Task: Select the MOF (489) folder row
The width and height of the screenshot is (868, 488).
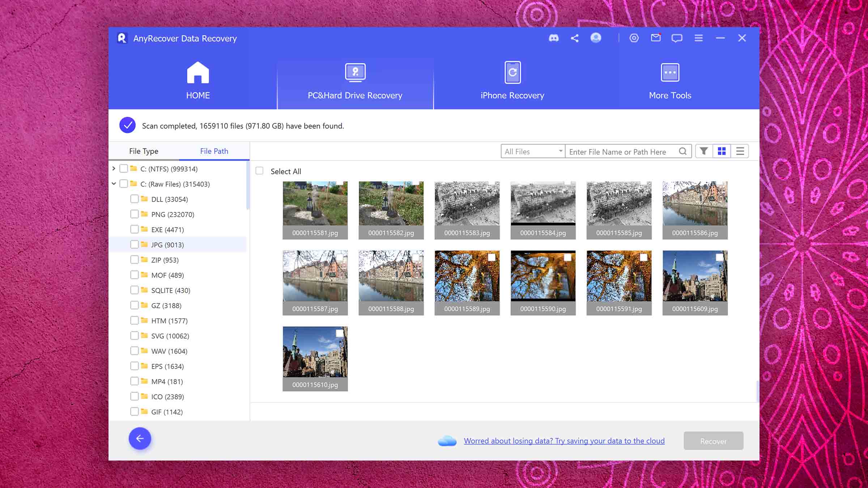Action: pyautogui.click(x=178, y=275)
